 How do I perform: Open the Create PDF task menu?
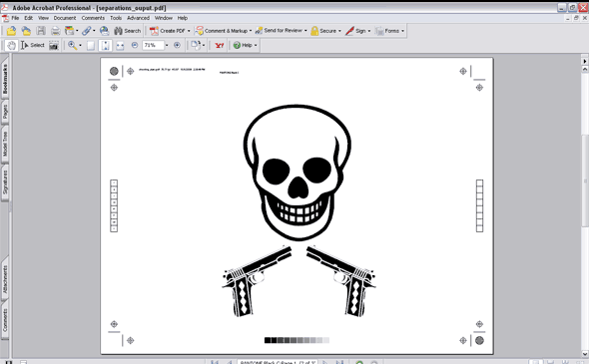click(x=170, y=31)
